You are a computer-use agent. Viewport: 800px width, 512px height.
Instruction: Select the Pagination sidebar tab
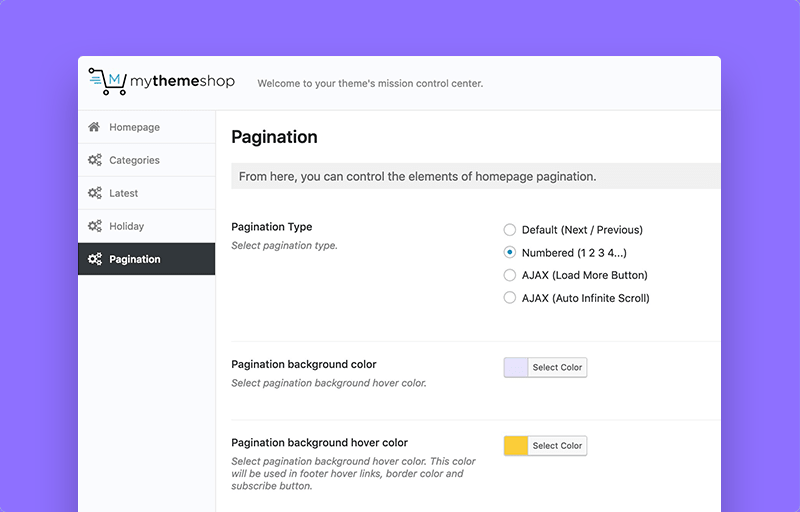146,259
